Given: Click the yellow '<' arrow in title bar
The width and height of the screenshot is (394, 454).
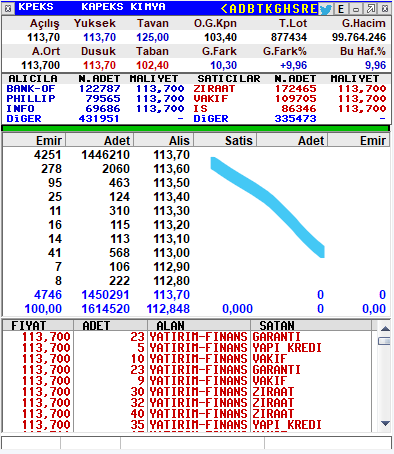Looking at the screenshot, I should [224, 9].
